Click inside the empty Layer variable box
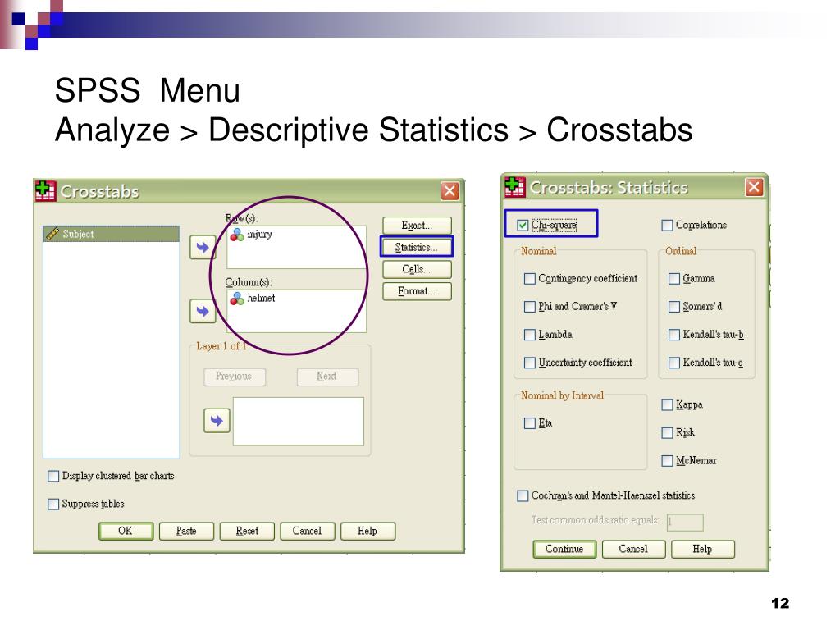 pyautogui.click(x=299, y=421)
